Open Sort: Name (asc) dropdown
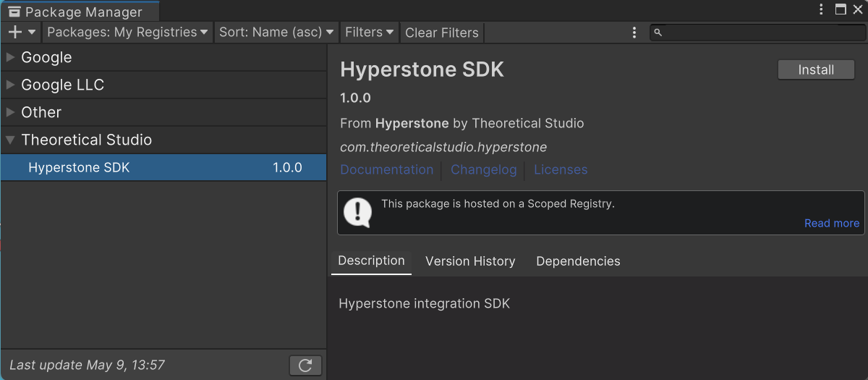The width and height of the screenshot is (868, 380). coord(276,32)
